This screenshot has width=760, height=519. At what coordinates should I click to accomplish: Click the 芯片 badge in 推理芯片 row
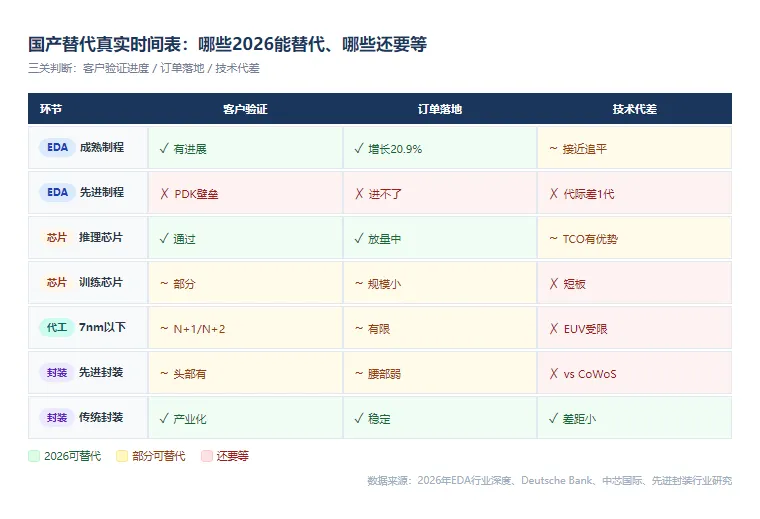click(x=57, y=237)
